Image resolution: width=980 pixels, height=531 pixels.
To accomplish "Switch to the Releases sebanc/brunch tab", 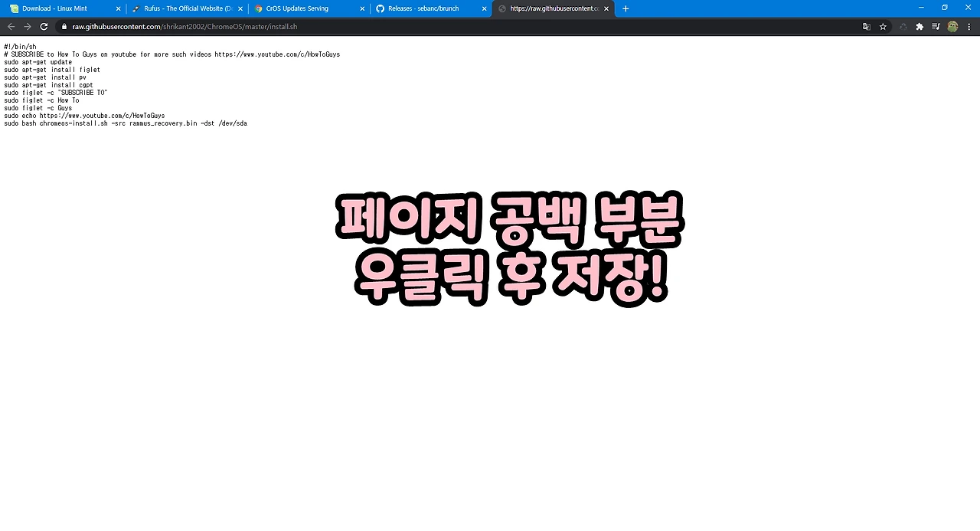I will point(431,8).
